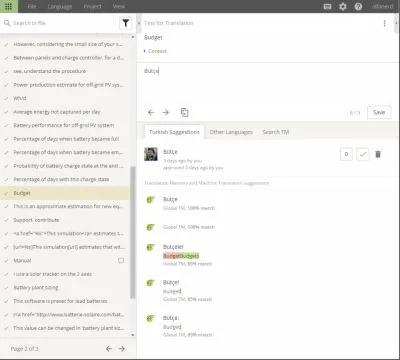Screen dimensions: 400x360
Task: Switch to Other Languages tab
Action: 231,132
